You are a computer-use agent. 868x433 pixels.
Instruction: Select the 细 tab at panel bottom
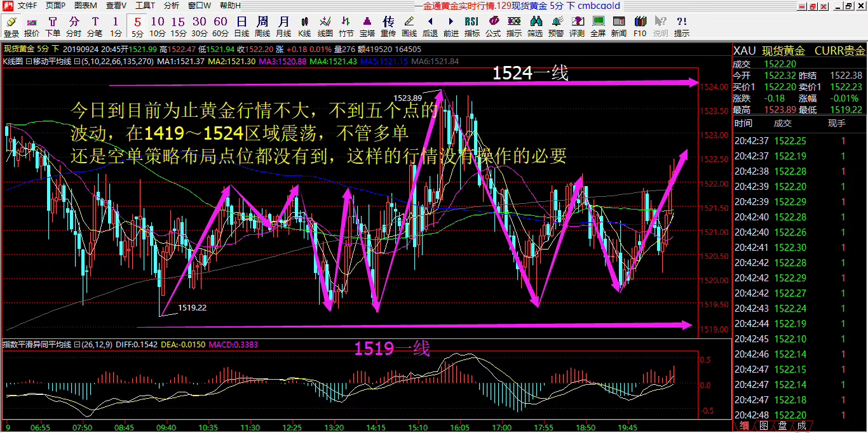pyautogui.click(x=744, y=425)
